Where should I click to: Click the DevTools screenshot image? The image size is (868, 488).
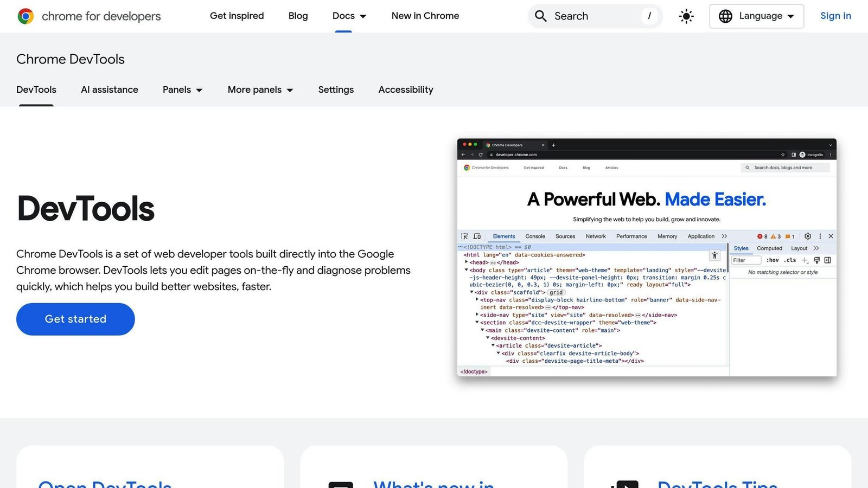(647, 258)
